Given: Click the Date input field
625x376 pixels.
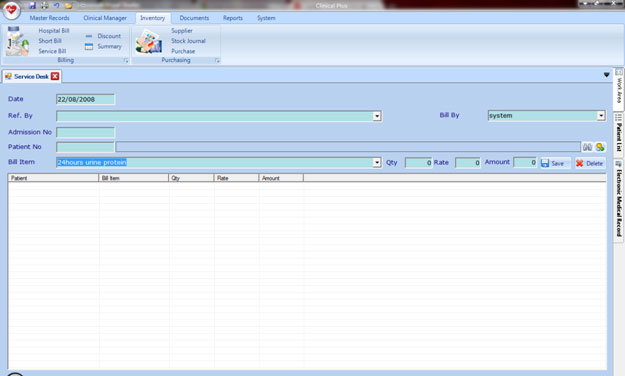Looking at the screenshot, I should [85, 99].
